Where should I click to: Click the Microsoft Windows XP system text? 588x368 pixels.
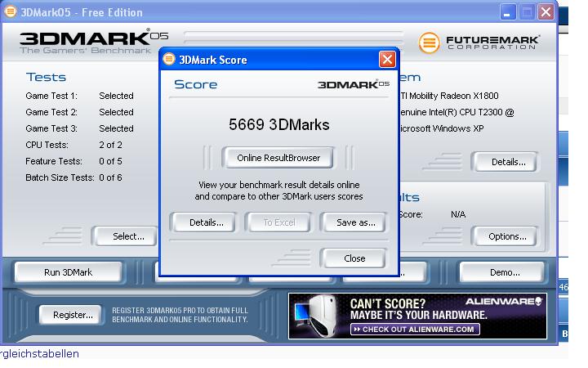click(x=441, y=128)
